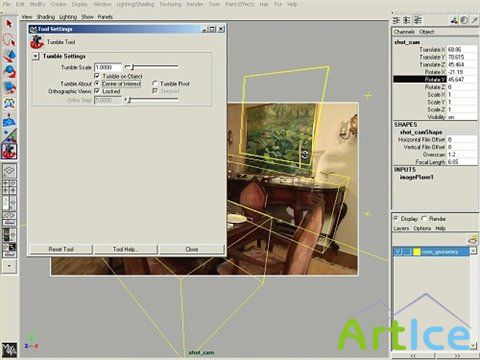Select the Scale tool cube icon
480x360 pixels.
click(x=9, y=88)
